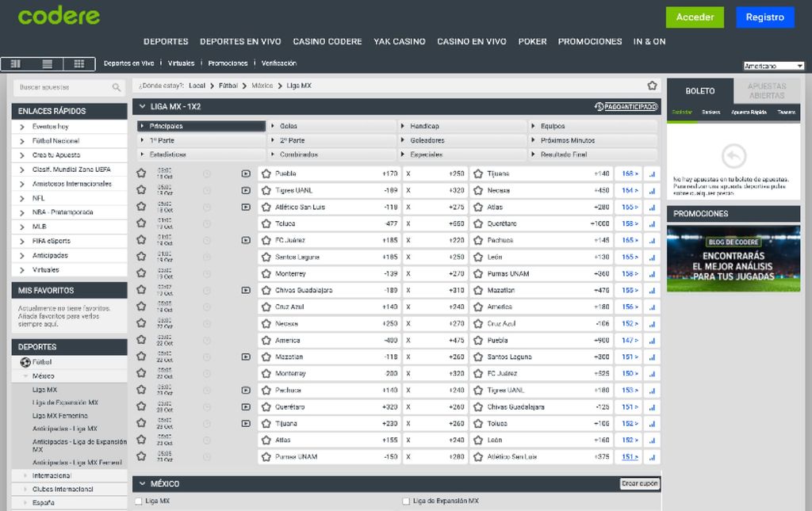Open stats chart icon for Monterrey vs Pumas
The height and width of the screenshot is (511, 812).
coord(652,273)
